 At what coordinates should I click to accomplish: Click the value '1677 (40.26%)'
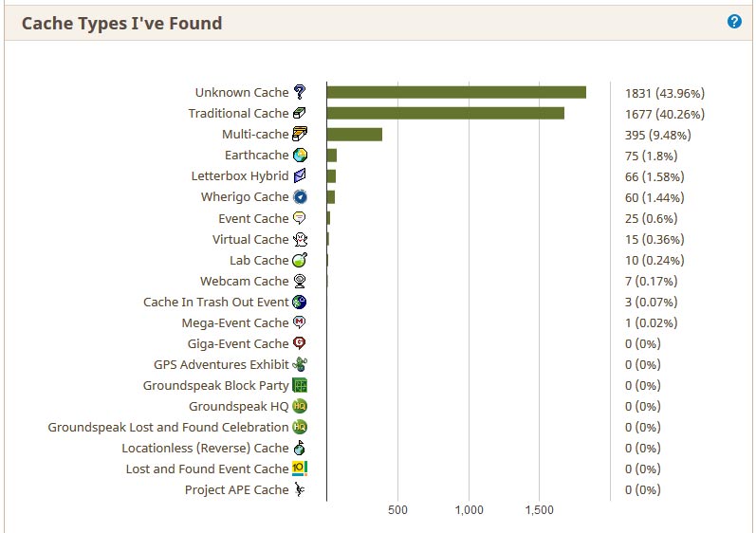665,114
